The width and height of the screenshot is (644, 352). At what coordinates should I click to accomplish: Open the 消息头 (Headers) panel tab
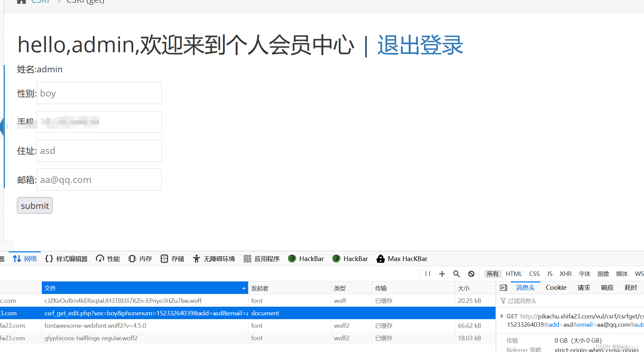click(525, 287)
